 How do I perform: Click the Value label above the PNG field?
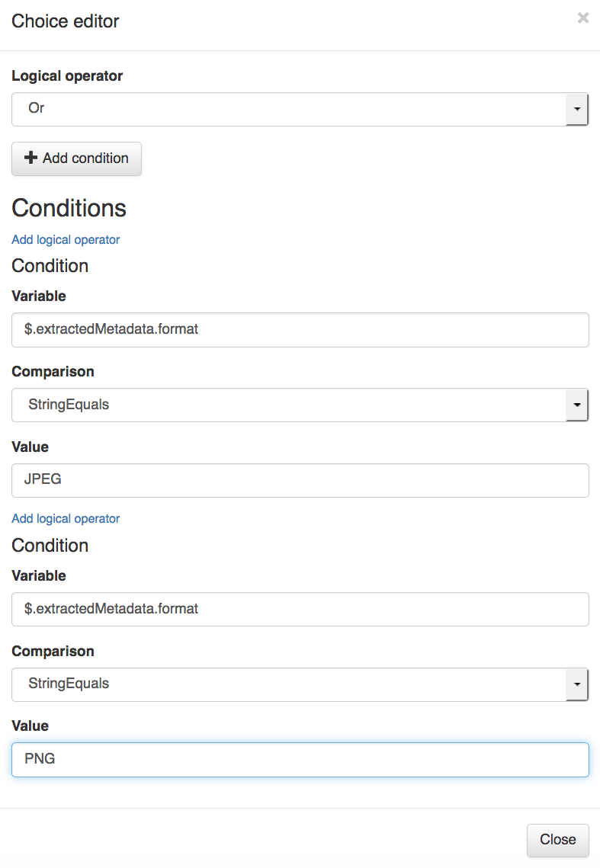(30, 725)
